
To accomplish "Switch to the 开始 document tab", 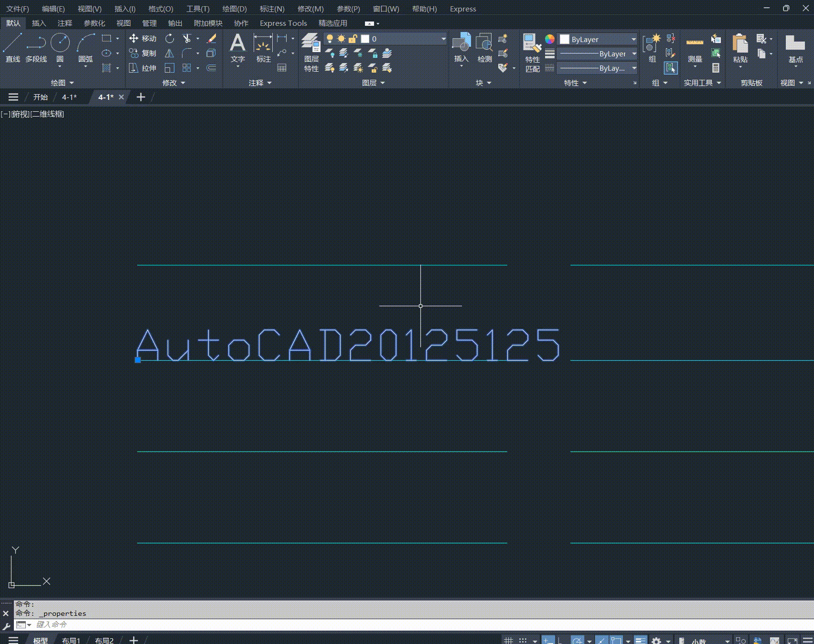I will [41, 97].
